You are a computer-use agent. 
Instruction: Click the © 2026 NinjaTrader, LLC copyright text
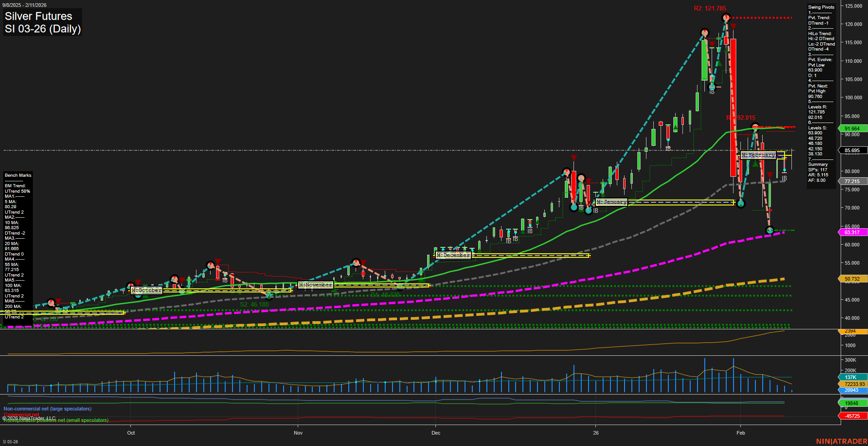[x=29, y=418]
